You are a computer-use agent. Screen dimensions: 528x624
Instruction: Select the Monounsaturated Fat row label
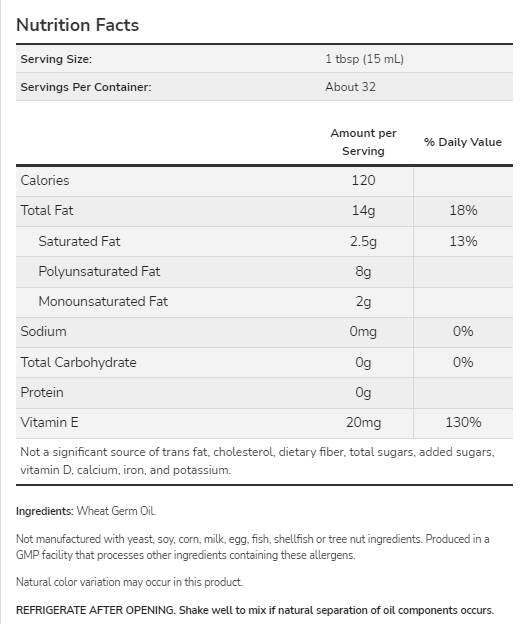point(103,301)
